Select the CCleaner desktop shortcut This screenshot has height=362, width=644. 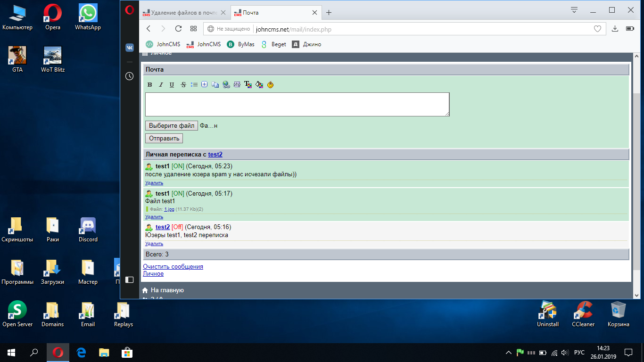click(x=583, y=314)
